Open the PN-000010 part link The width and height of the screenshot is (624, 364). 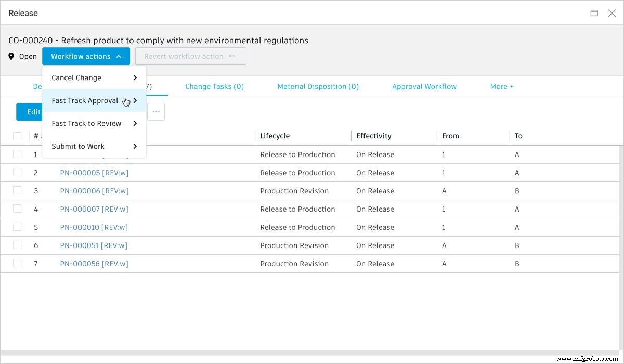94,227
